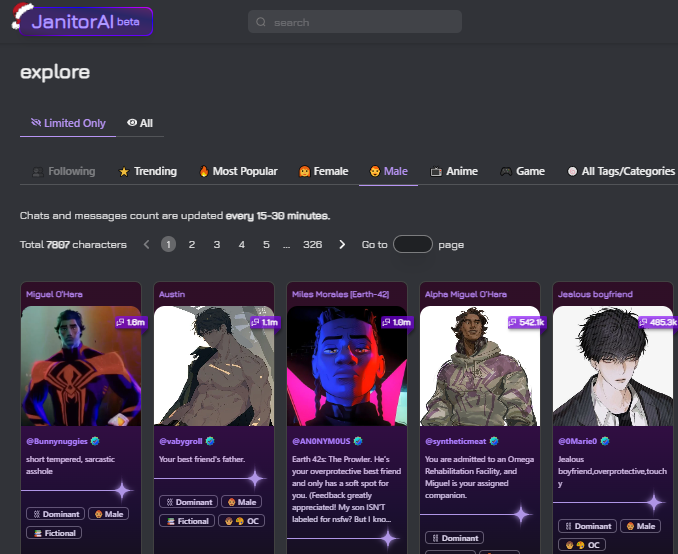Screen dimensions: 678x554
Task: Go to page 3
Action: click(217, 245)
